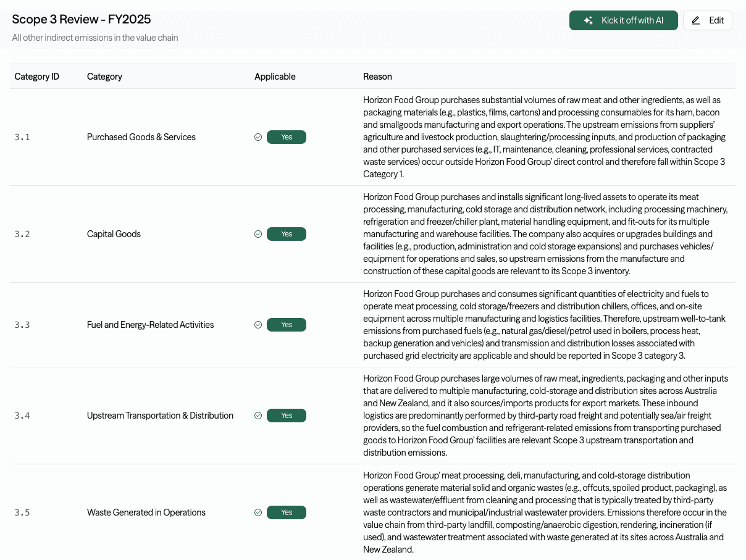Viewport: 746px width, 560px height.
Task: Click the reason text for Waste Generated in Operations
Action: (x=543, y=512)
